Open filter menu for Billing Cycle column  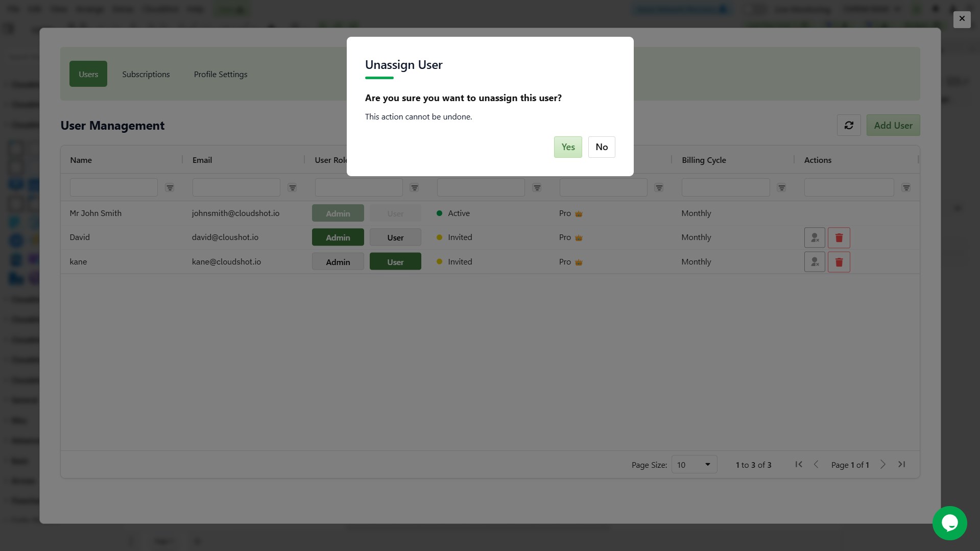click(x=782, y=188)
